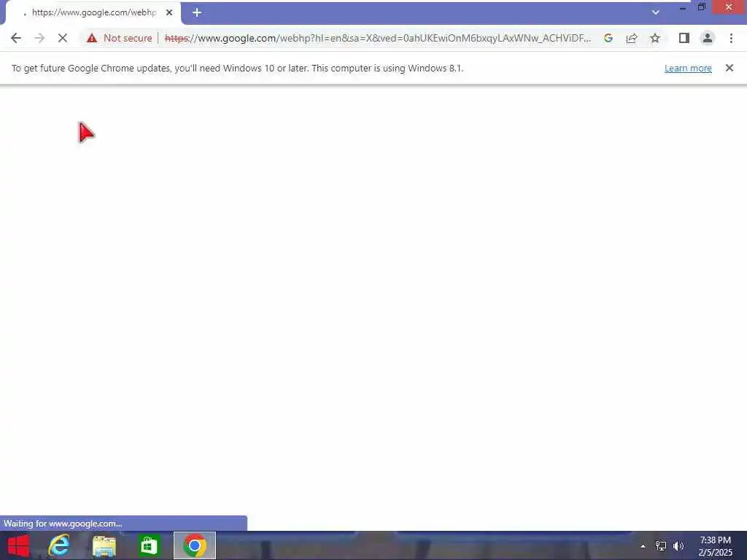
Task: Open the Windows Start button
Action: tap(18, 545)
